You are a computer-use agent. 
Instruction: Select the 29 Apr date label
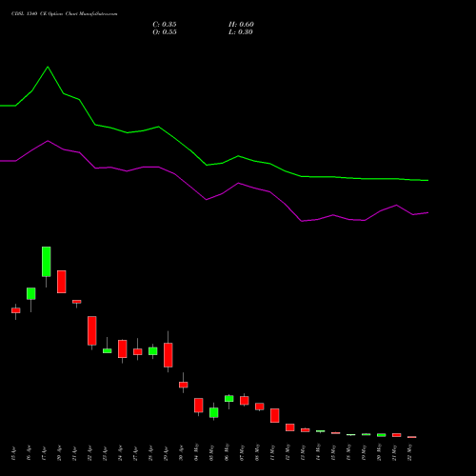coord(166,453)
